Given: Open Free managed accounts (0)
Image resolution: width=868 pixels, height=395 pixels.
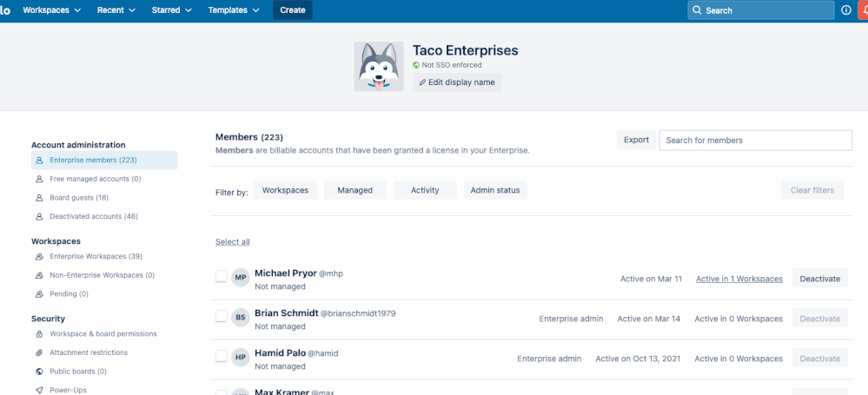Looking at the screenshot, I should (x=96, y=179).
